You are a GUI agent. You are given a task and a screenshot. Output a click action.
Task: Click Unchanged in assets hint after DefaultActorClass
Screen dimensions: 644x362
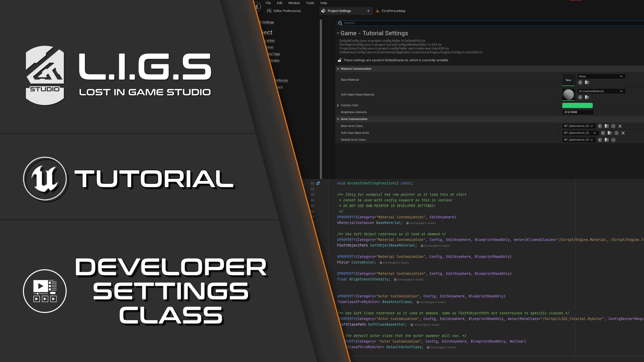441,347
